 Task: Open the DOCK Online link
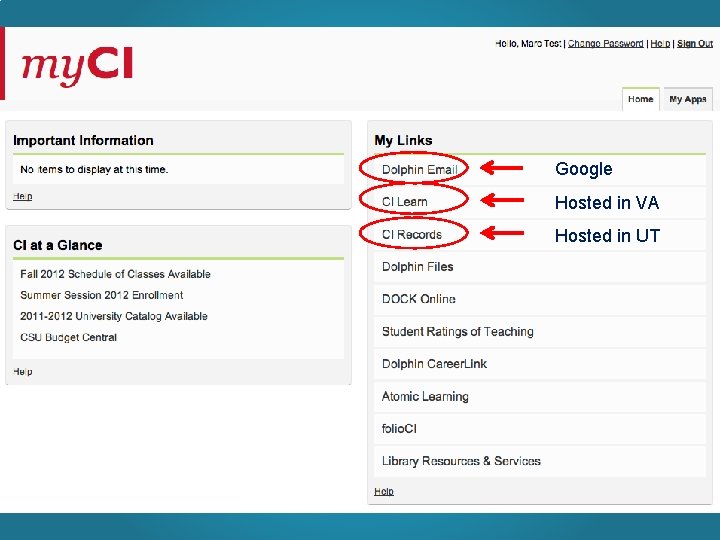[x=419, y=299]
